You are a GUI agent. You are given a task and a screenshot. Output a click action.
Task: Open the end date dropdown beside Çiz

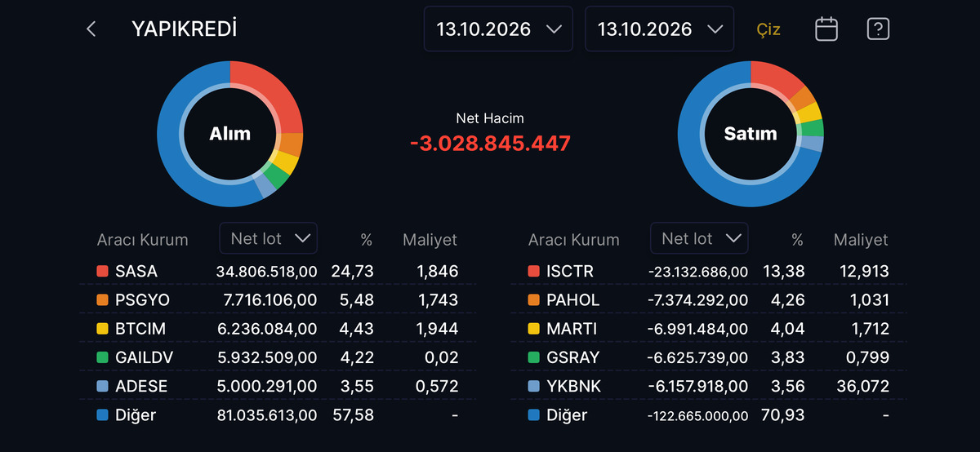pos(659,29)
